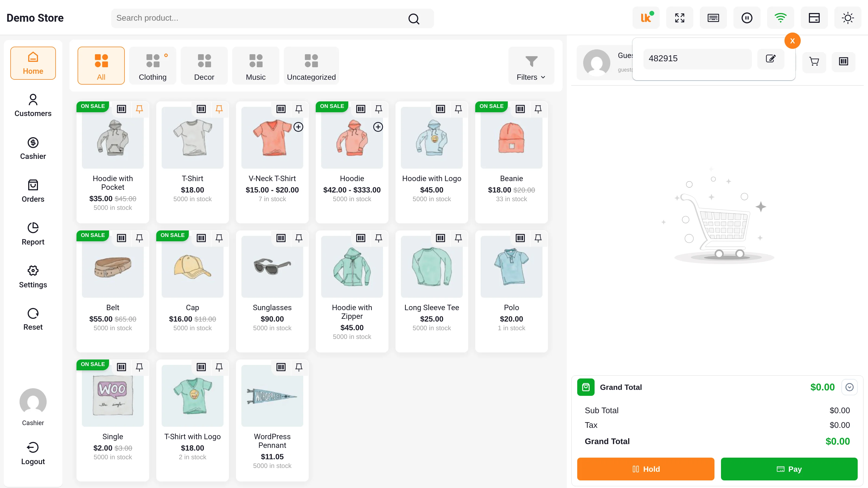Click the green Pay button
868x488 pixels.
(x=789, y=469)
